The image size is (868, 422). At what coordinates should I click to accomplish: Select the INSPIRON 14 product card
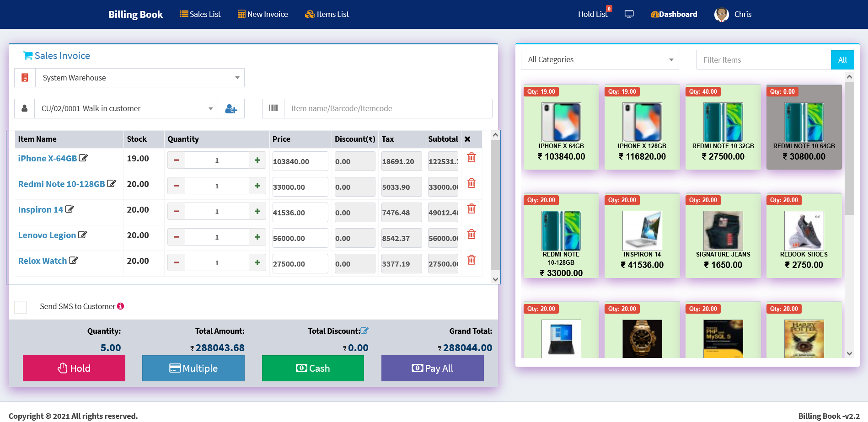[x=642, y=235]
